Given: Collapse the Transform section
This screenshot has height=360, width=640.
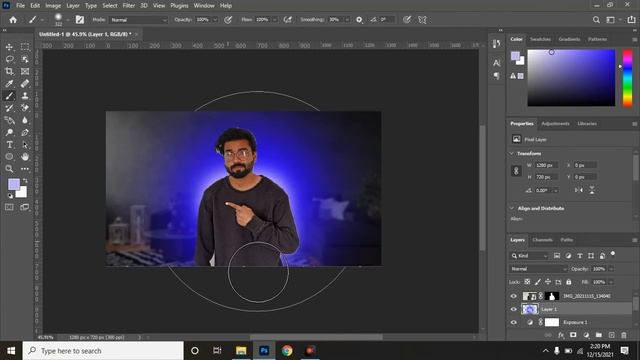Looking at the screenshot, I should [x=512, y=153].
